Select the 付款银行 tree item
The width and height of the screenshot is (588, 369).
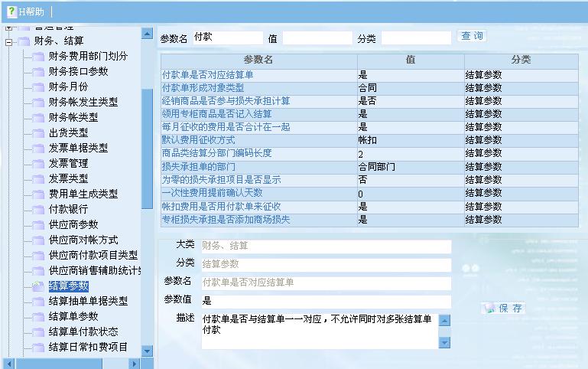point(68,209)
